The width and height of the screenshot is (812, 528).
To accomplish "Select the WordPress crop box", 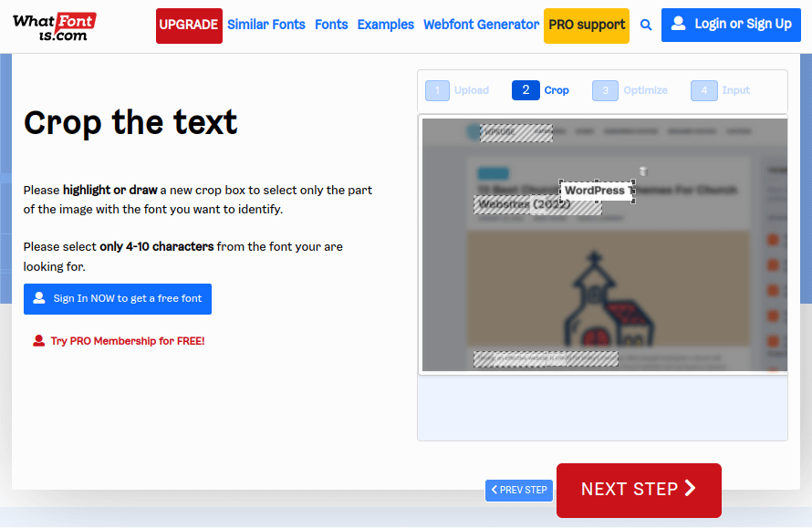I will pos(597,191).
